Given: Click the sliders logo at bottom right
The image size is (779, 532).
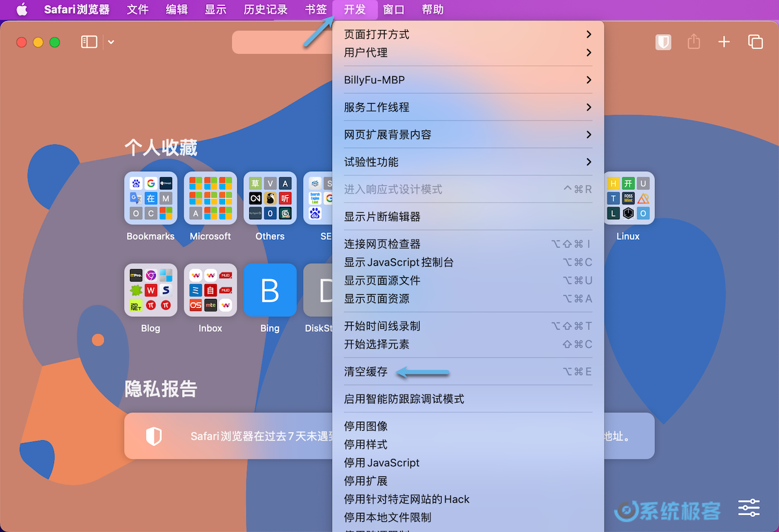Looking at the screenshot, I should click(x=748, y=507).
